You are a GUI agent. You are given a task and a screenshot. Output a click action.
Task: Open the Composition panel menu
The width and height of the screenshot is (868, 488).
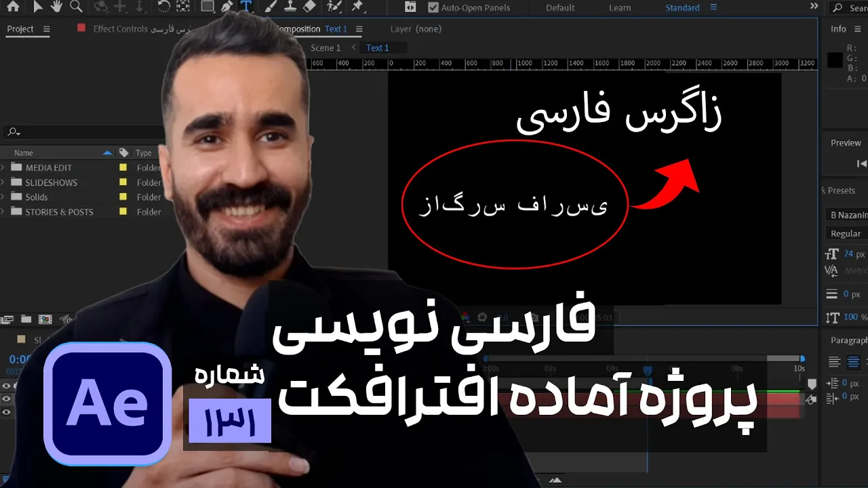[359, 29]
